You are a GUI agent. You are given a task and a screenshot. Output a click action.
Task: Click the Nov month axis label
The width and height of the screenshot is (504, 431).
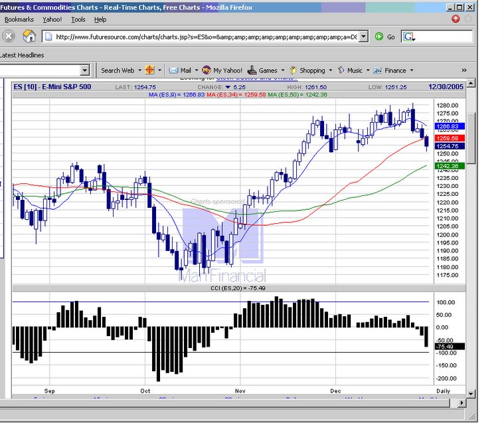(240, 391)
